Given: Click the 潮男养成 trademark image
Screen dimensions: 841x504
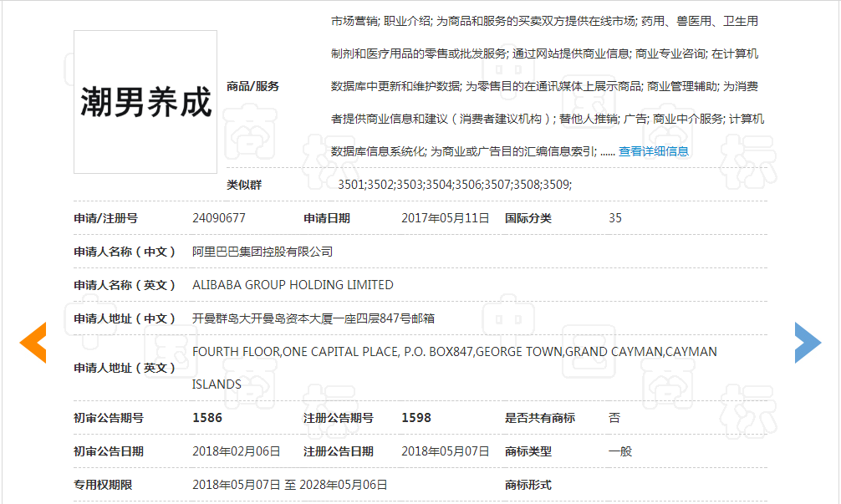Looking at the screenshot, I should click(145, 102).
